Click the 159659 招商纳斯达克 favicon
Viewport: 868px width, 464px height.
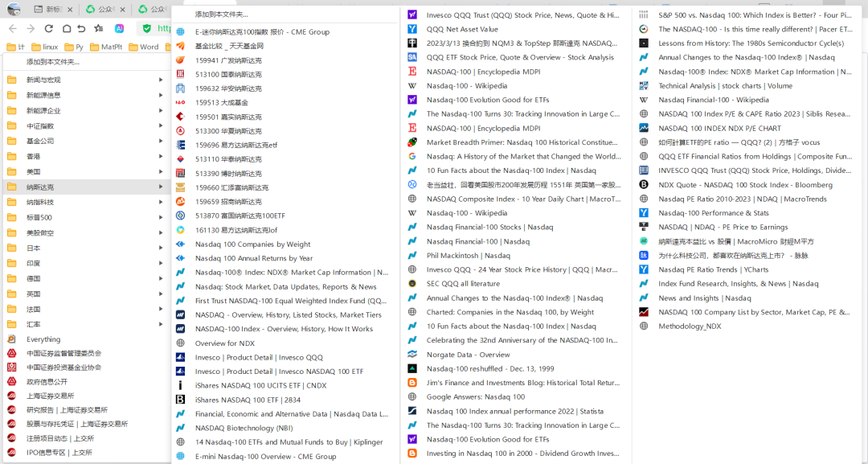coord(181,202)
